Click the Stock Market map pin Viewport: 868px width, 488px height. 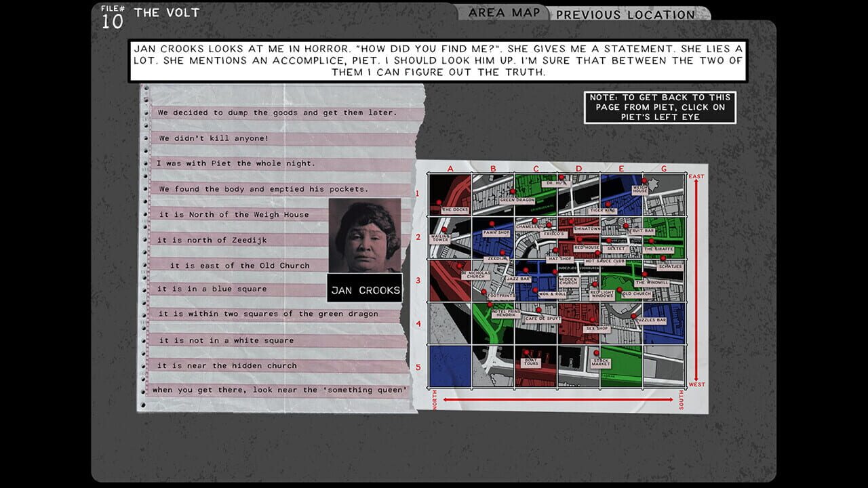(x=596, y=353)
